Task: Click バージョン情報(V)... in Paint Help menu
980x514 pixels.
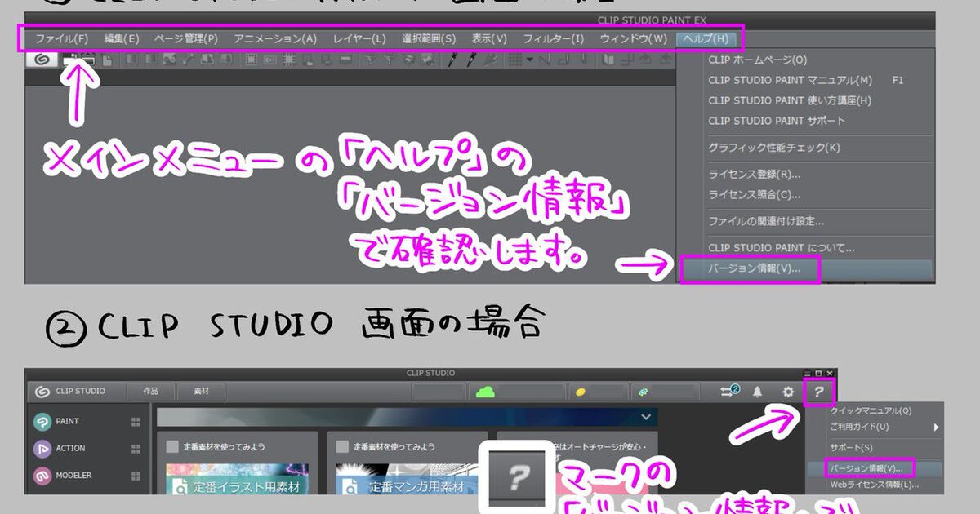Action: point(805,268)
